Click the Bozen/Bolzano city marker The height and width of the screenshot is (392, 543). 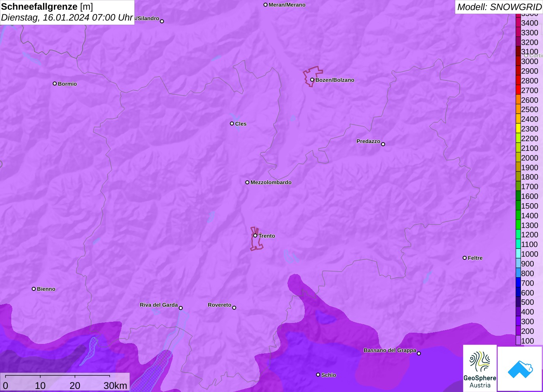312,80
